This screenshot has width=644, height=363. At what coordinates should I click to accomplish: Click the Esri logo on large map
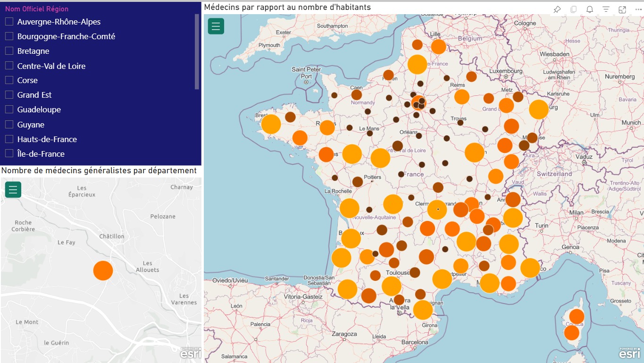pyautogui.click(x=629, y=353)
